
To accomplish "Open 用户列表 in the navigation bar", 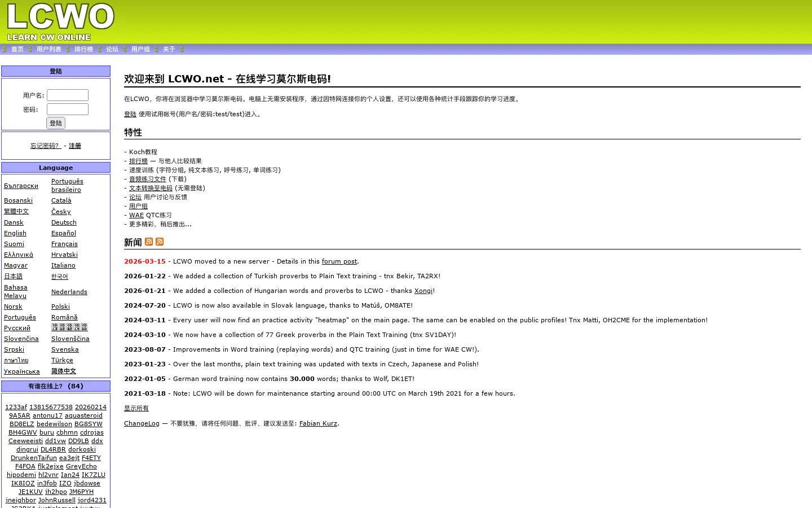I will [49, 50].
